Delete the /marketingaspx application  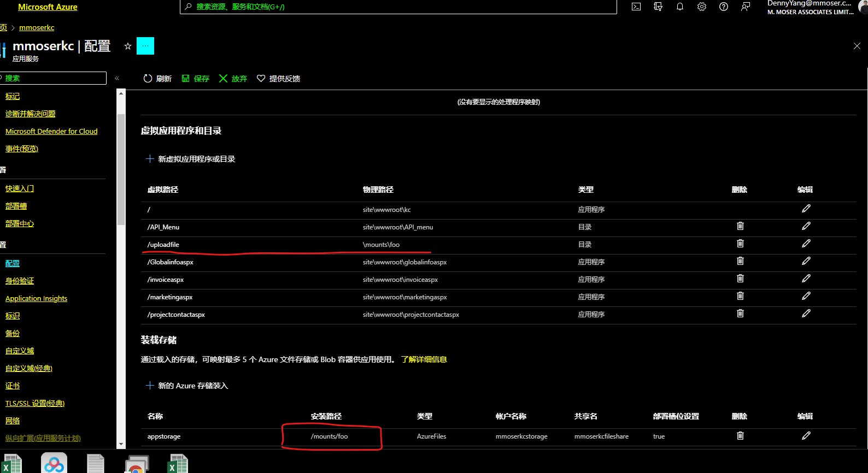pos(740,296)
